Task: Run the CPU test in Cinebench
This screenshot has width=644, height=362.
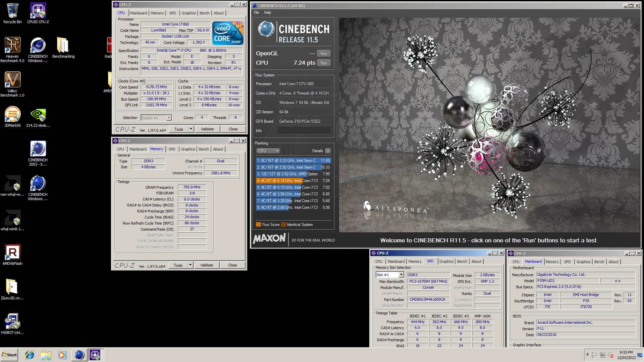Action: pyautogui.click(x=324, y=63)
